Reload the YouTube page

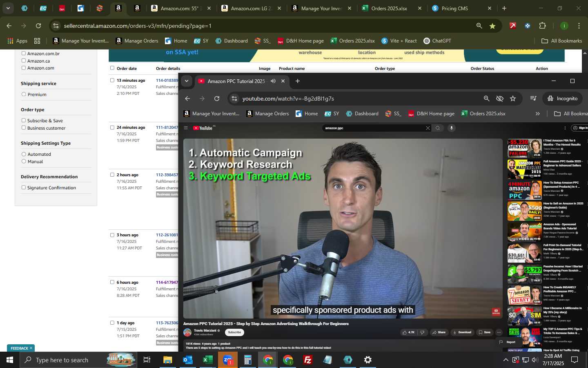217,99
